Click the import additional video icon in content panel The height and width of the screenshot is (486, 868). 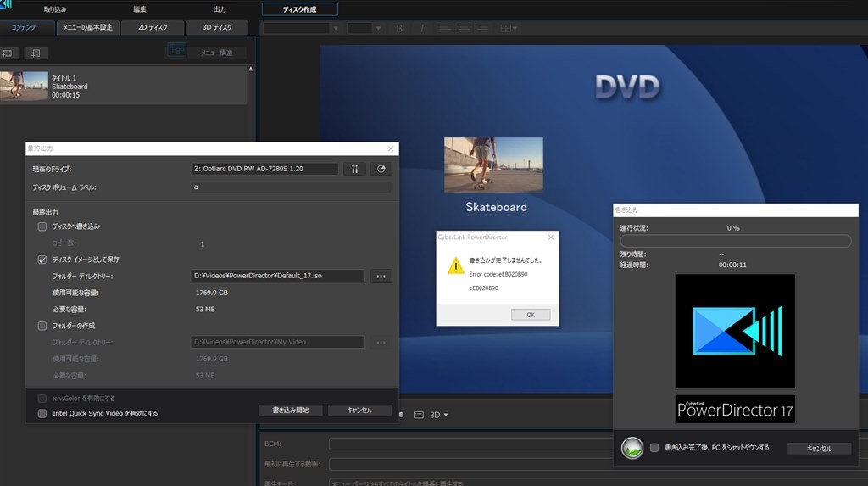pyautogui.click(x=7, y=53)
